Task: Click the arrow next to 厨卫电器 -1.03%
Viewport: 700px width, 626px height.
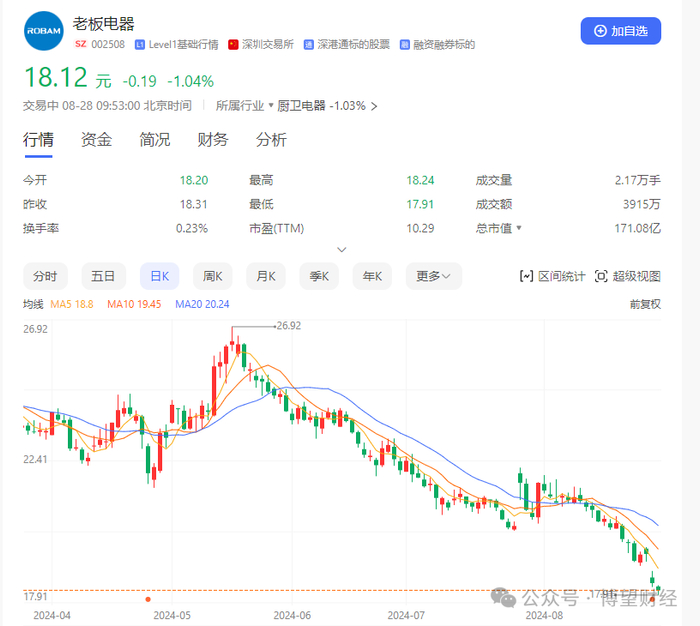Action: click(374, 106)
